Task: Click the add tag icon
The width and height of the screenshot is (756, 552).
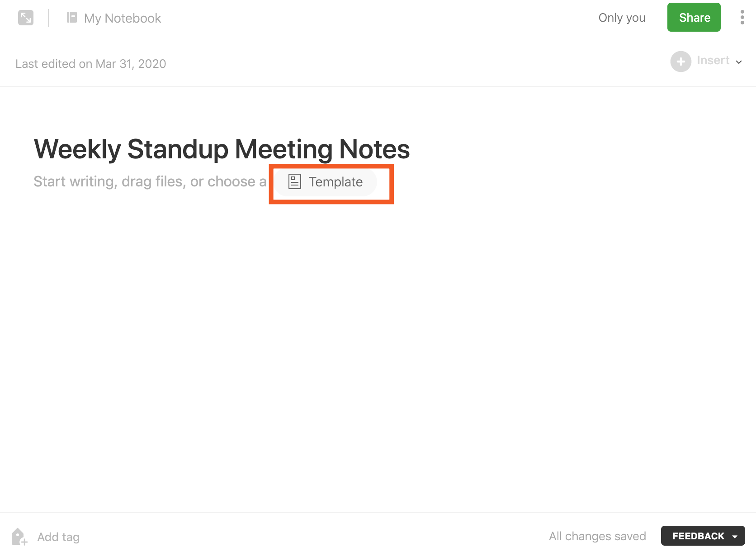Action: pos(19,537)
